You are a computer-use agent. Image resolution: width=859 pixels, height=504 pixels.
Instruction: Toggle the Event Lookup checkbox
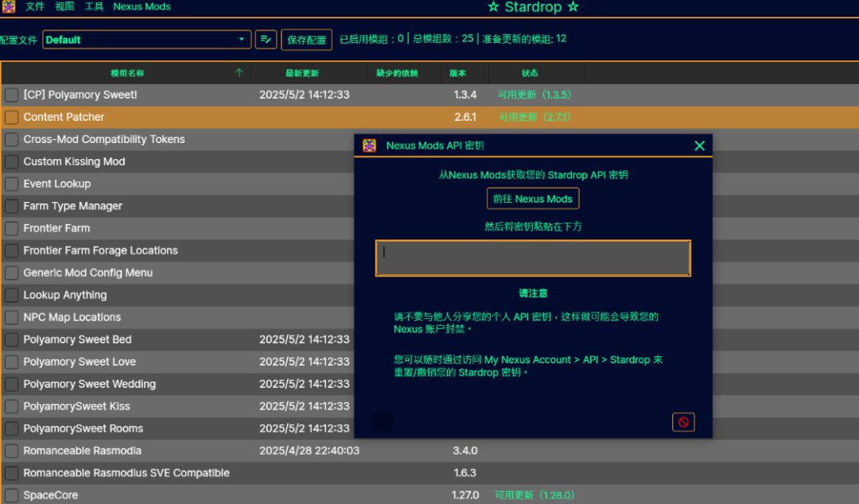pos(11,184)
